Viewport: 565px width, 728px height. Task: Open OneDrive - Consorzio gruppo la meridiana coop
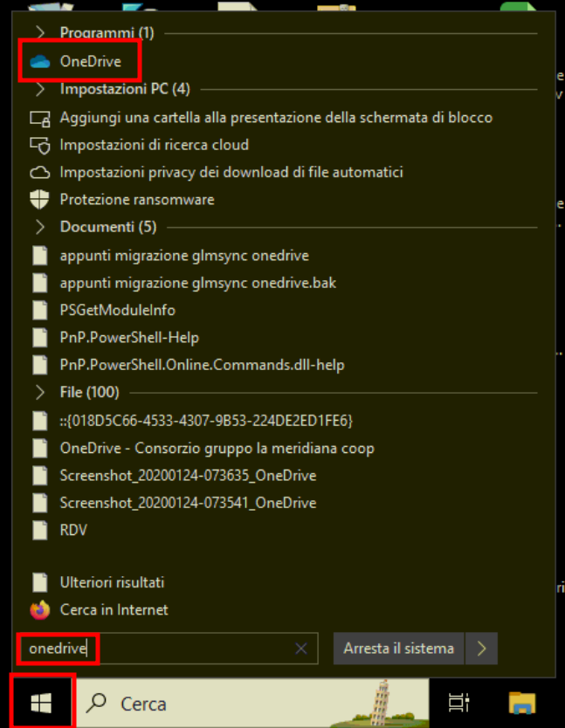pyautogui.click(x=217, y=449)
